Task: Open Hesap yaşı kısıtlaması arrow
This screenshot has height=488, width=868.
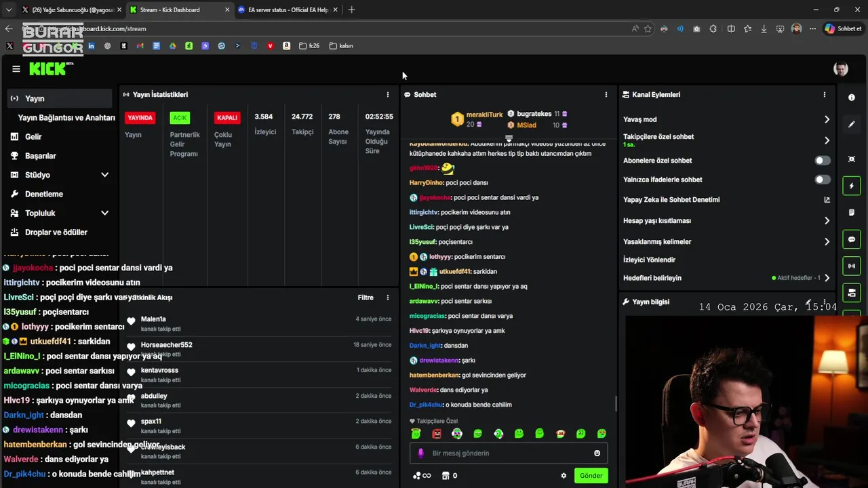Action: pyautogui.click(x=827, y=221)
